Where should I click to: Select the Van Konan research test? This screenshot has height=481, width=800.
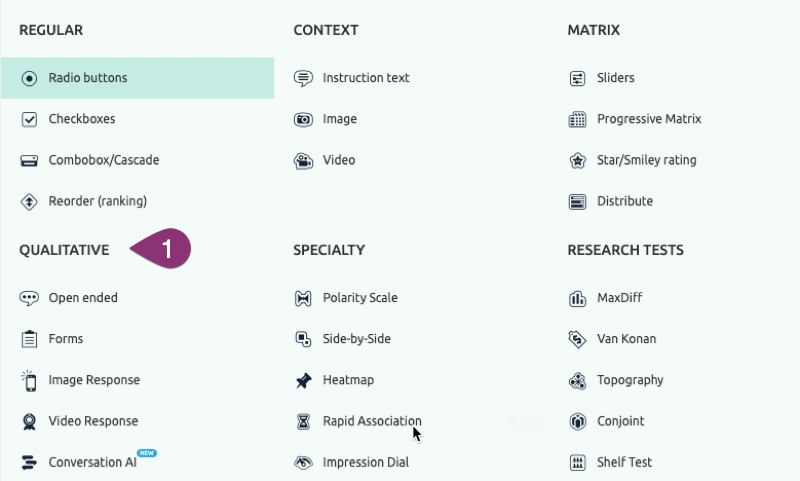(626, 339)
